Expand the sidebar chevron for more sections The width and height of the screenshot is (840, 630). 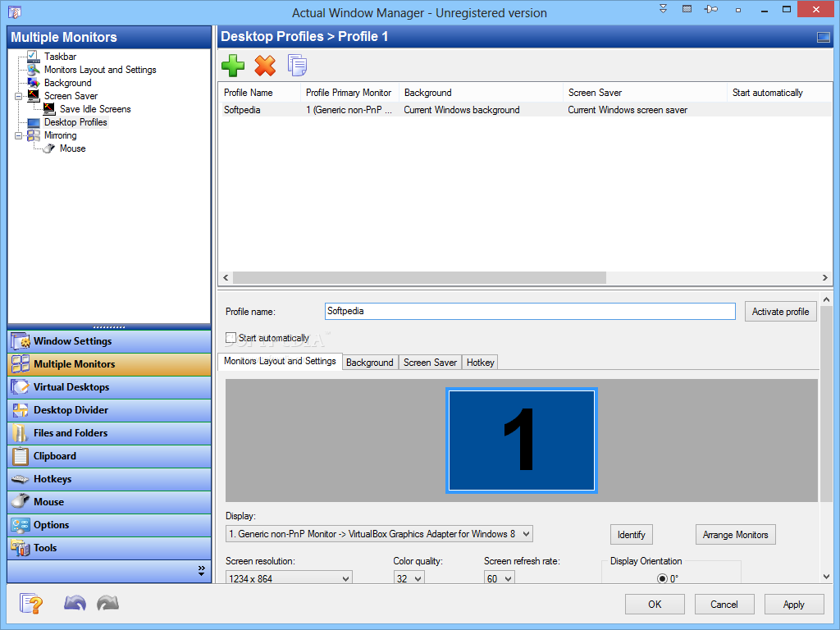pos(202,571)
